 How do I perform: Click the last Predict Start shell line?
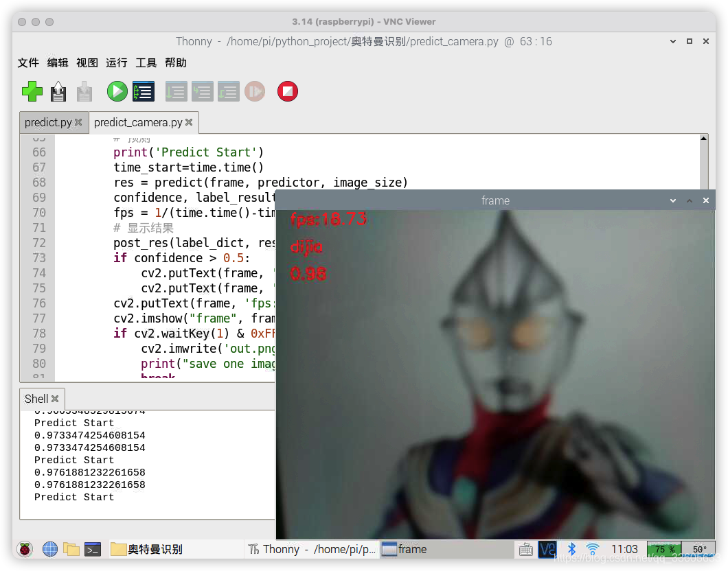pos(74,498)
